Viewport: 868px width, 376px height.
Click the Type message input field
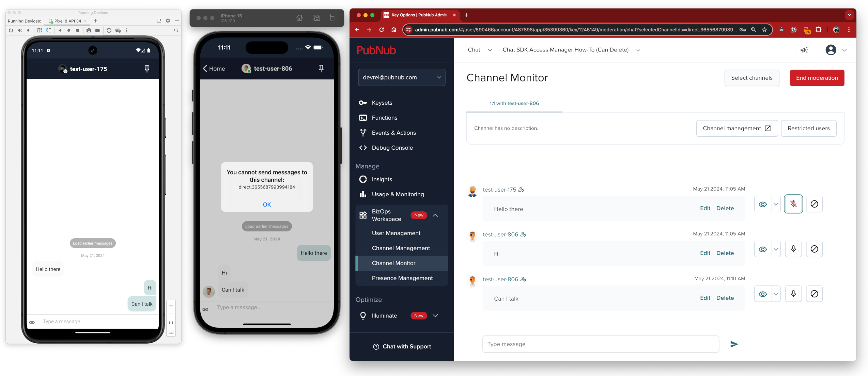600,344
